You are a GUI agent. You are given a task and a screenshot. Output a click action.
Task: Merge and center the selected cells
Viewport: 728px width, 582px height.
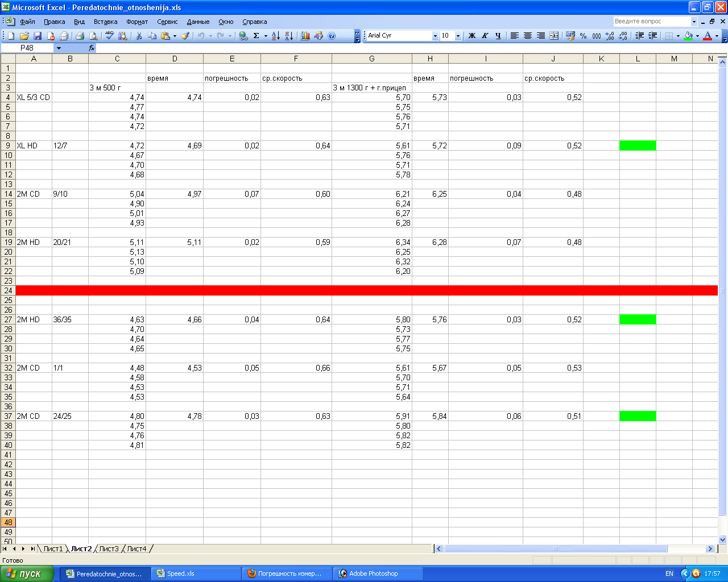554,36
